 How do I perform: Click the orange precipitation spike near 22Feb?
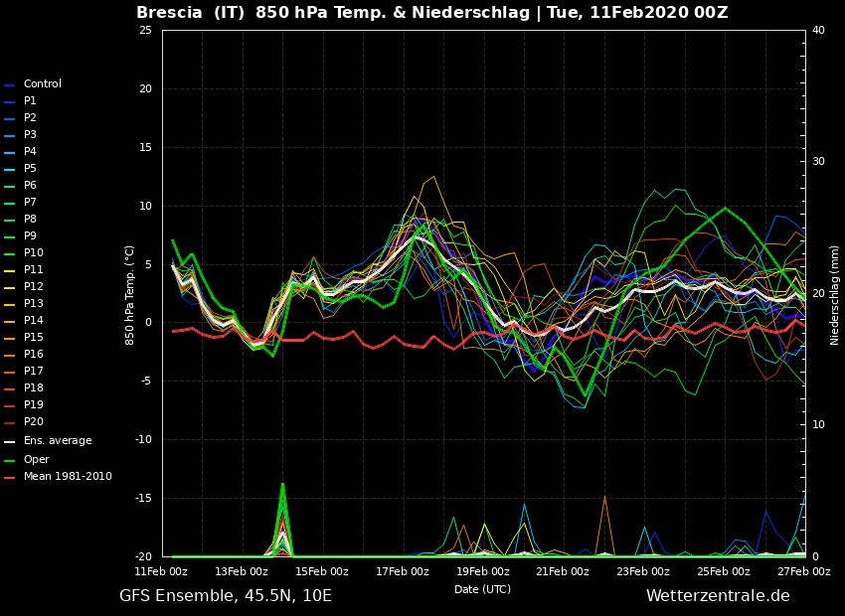point(604,525)
